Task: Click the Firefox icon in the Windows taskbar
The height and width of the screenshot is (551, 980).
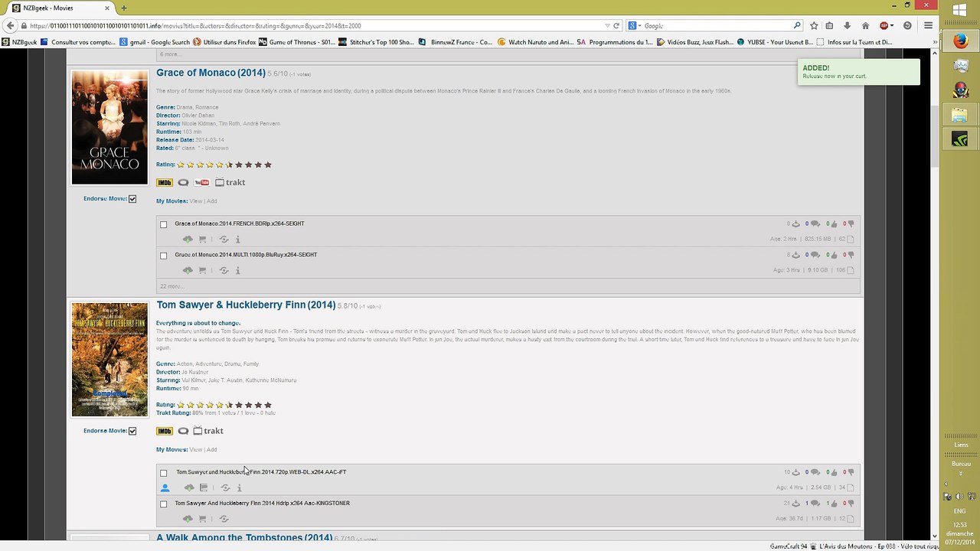Action: click(x=960, y=41)
